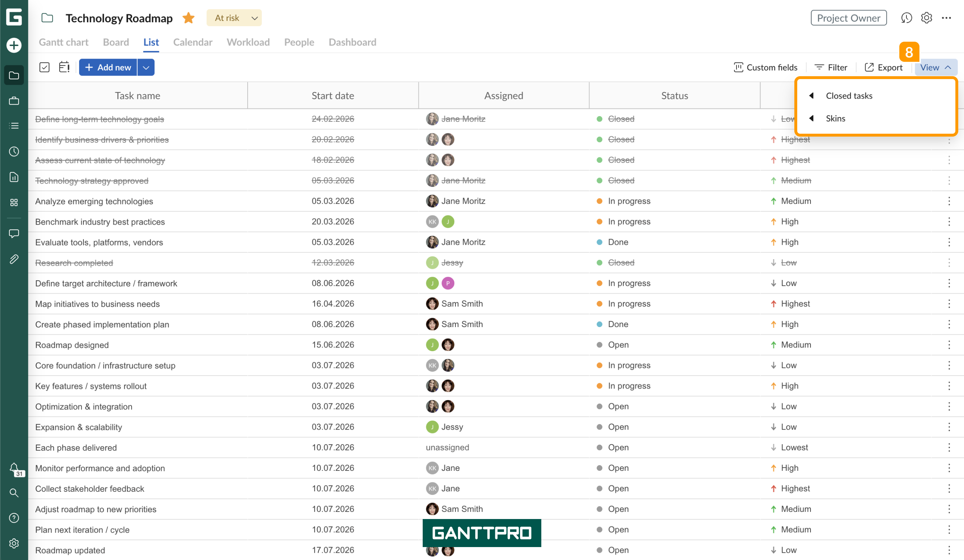Open priority dropdown for Key features / systems rollout

(785, 386)
